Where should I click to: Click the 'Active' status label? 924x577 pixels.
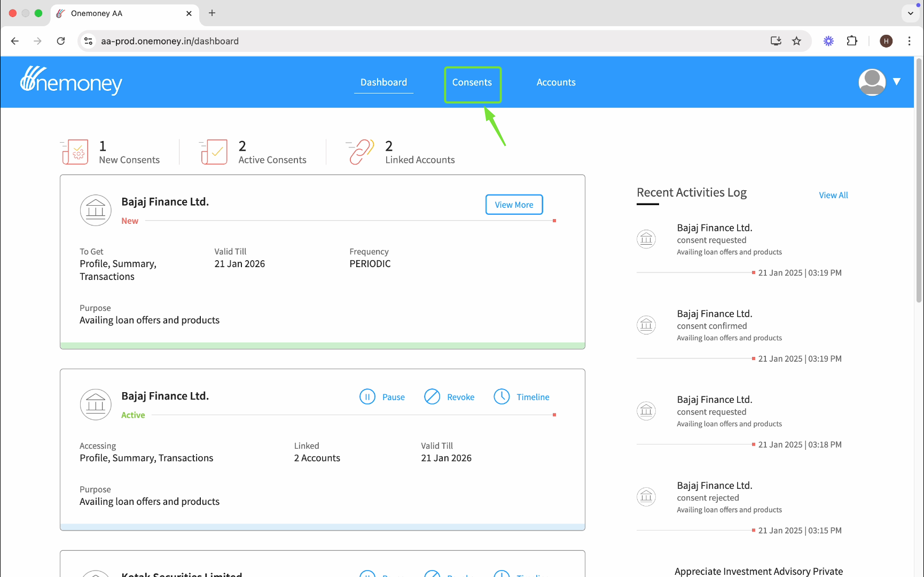coord(133,415)
